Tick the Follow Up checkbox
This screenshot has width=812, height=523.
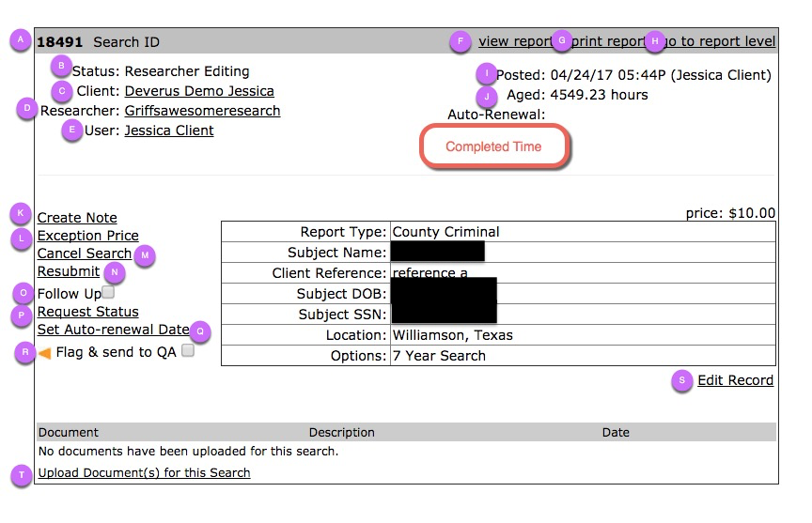coord(108,292)
